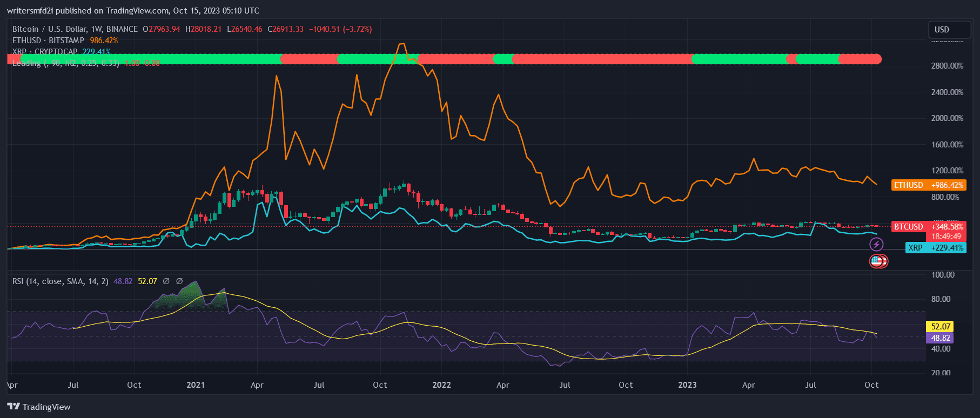Click the red BTCUSD price scale label
The height and width of the screenshot is (418, 980).
click(928, 227)
